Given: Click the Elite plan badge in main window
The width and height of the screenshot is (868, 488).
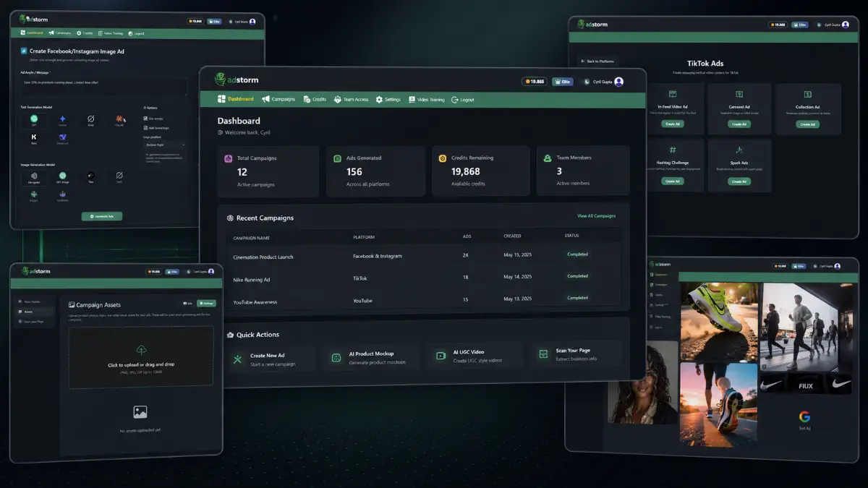Looking at the screenshot, I should [x=562, y=82].
